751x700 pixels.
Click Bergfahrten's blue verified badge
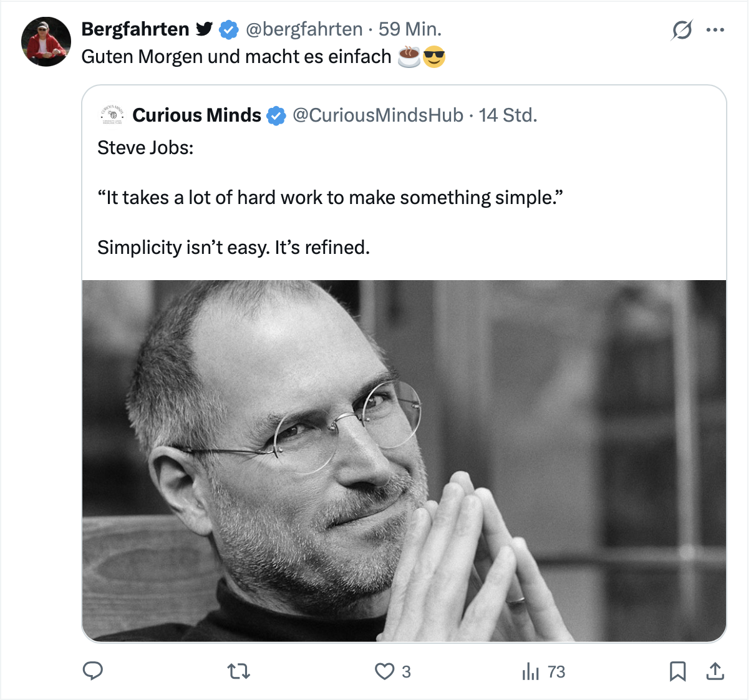tap(229, 29)
